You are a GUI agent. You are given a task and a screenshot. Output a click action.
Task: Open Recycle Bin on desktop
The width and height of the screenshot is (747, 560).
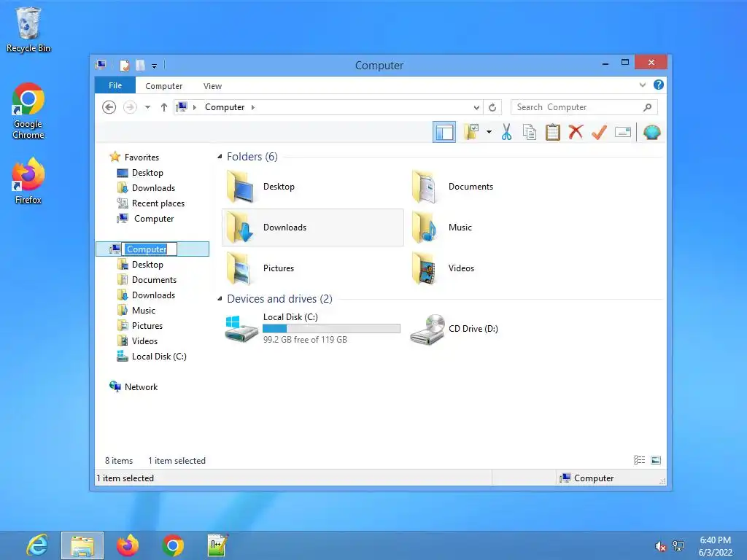[28, 29]
